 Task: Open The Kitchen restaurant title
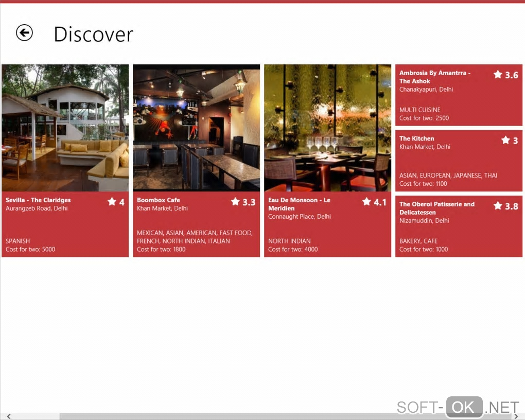(416, 138)
